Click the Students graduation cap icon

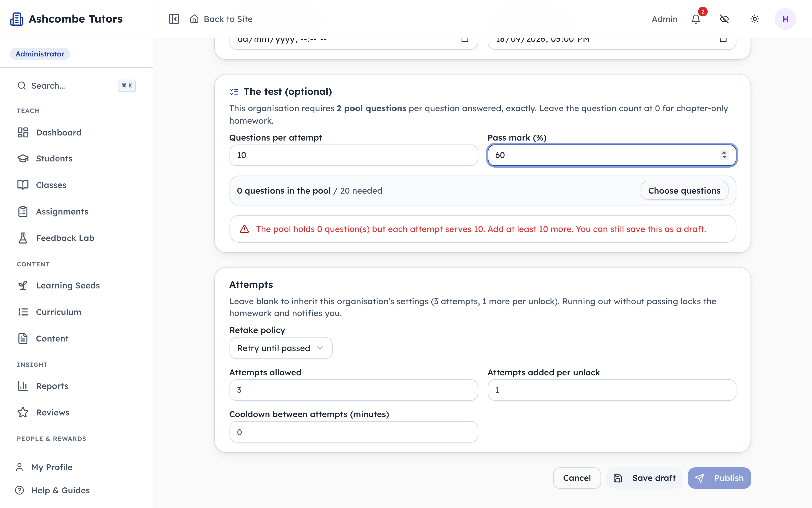[x=23, y=159]
